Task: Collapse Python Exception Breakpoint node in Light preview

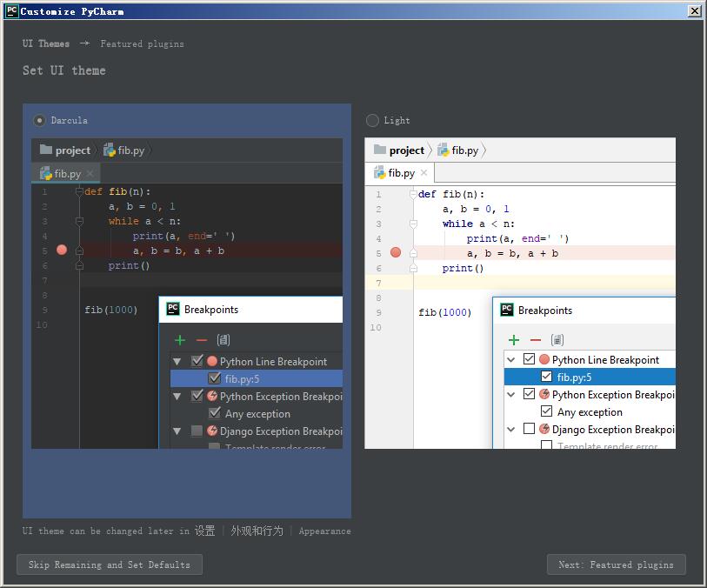Action: [510, 395]
